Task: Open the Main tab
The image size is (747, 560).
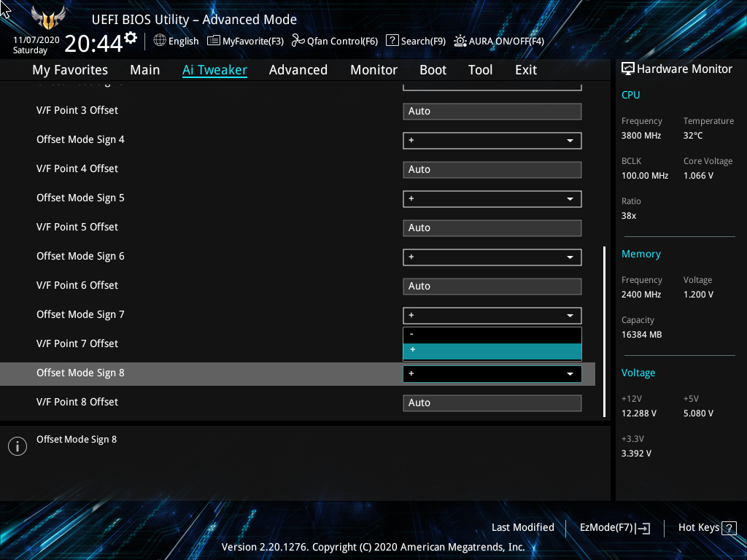Action: tap(145, 70)
